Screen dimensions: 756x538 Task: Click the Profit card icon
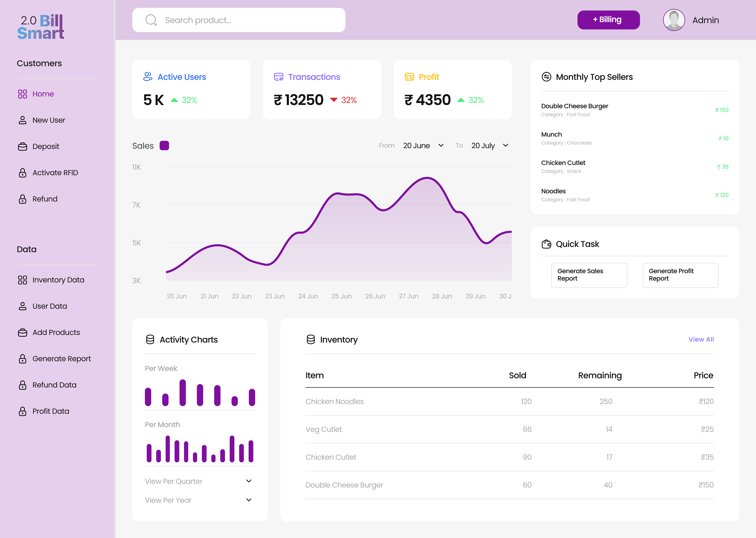pos(409,77)
